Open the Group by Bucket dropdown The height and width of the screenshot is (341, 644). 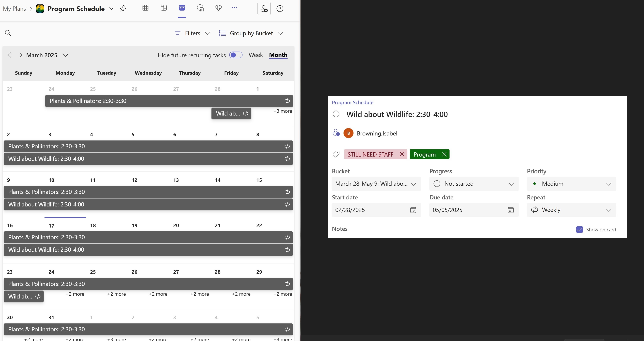(x=251, y=33)
